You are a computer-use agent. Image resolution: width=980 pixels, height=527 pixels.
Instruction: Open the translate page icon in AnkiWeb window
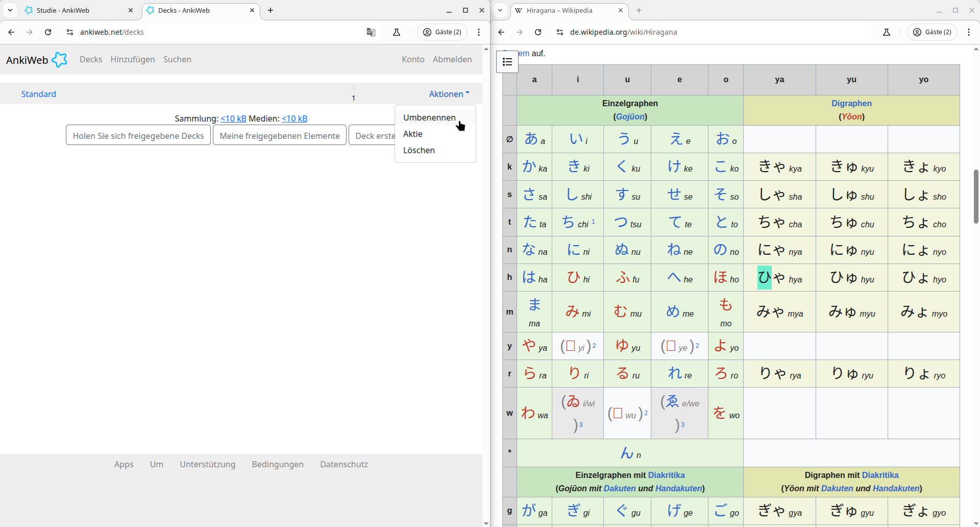(x=371, y=32)
